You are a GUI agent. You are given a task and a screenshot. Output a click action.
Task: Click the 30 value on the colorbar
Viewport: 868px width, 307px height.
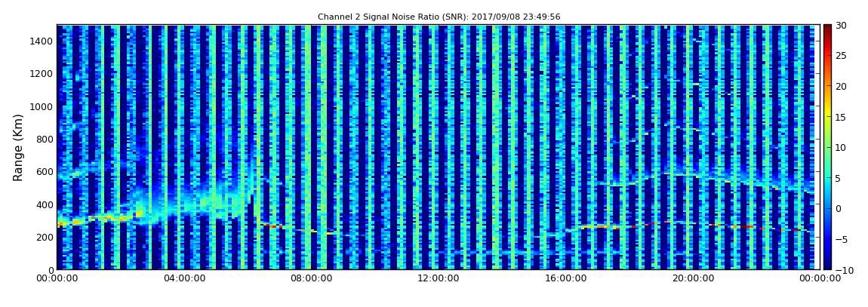(x=842, y=25)
